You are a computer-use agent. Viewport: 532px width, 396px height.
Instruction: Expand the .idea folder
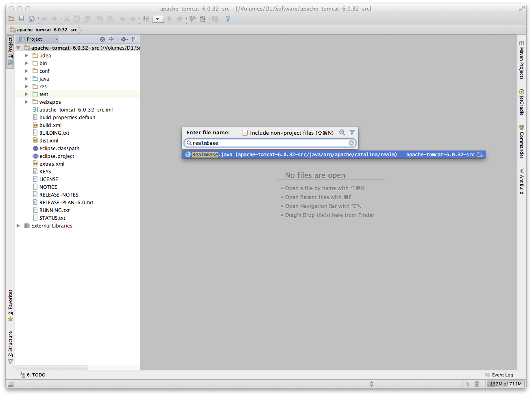(26, 55)
